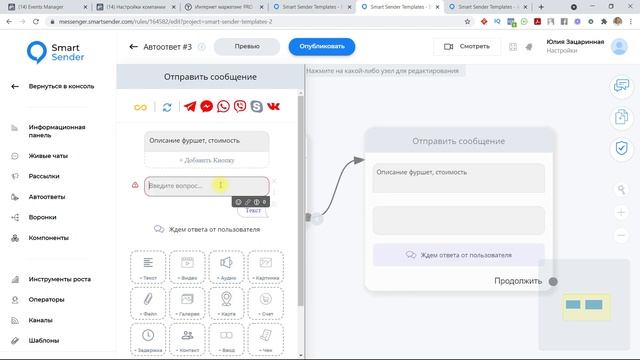Open Инструменты роста in the sidebar

(x=60, y=279)
